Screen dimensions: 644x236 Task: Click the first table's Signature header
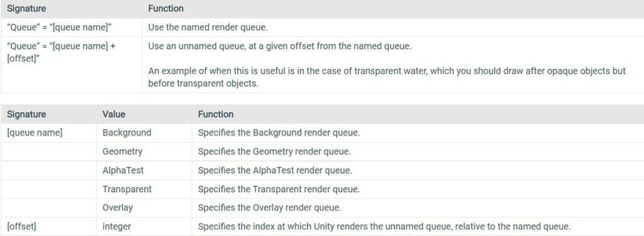coord(26,8)
